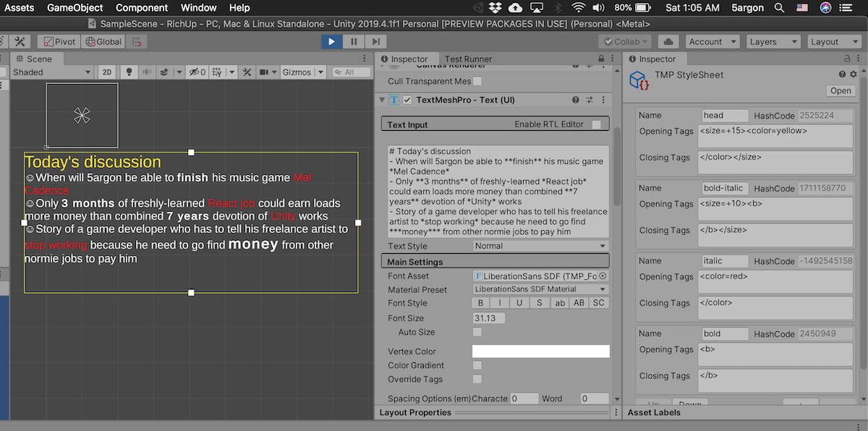Enable Cull Transparent Mesh checkbox
The height and width of the screenshot is (431, 868).
(477, 82)
